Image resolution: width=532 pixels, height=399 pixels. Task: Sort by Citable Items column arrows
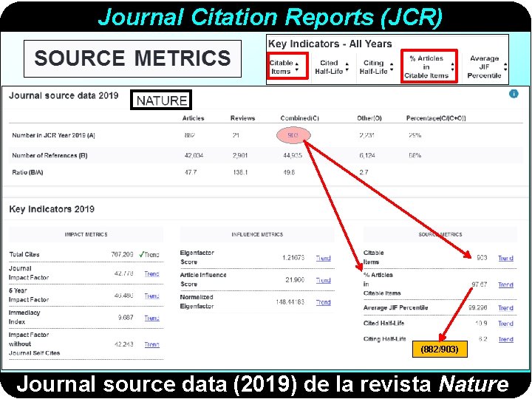tap(297, 66)
